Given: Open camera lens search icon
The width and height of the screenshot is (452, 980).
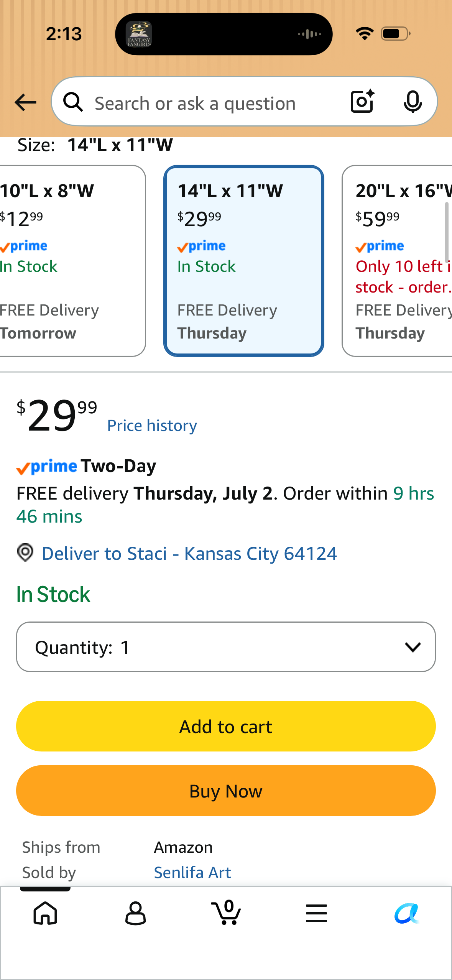Looking at the screenshot, I should [x=362, y=102].
